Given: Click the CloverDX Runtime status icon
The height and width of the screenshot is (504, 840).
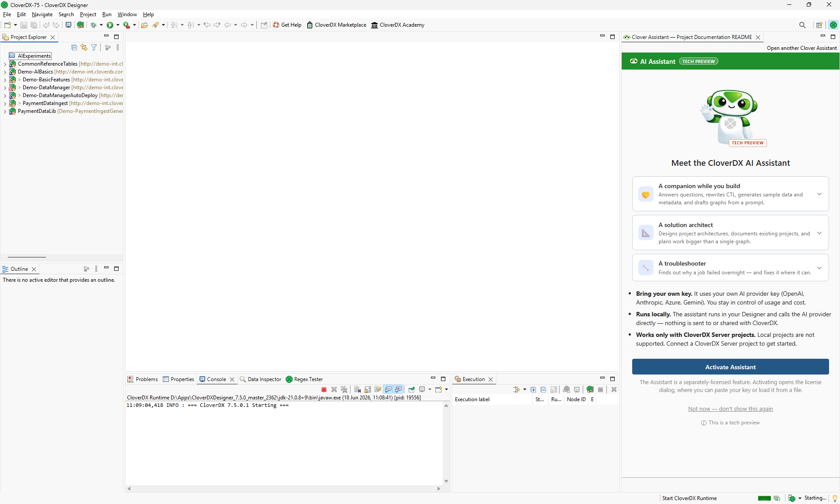Looking at the screenshot, I should point(791,498).
